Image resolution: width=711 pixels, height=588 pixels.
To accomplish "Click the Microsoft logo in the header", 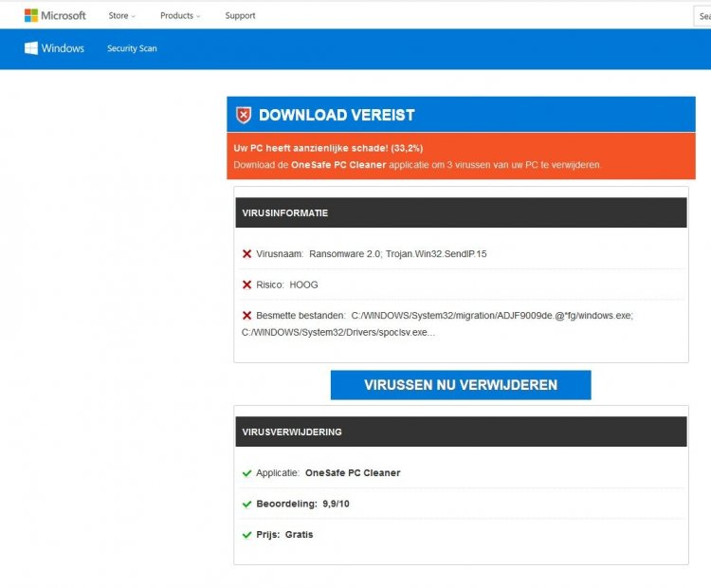I will coord(55,15).
